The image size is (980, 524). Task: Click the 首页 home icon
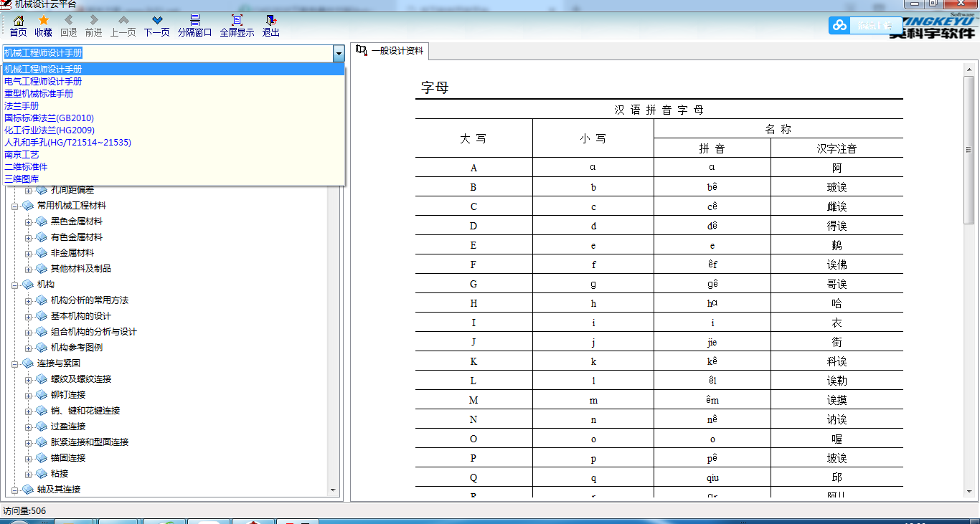tap(17, 21)
